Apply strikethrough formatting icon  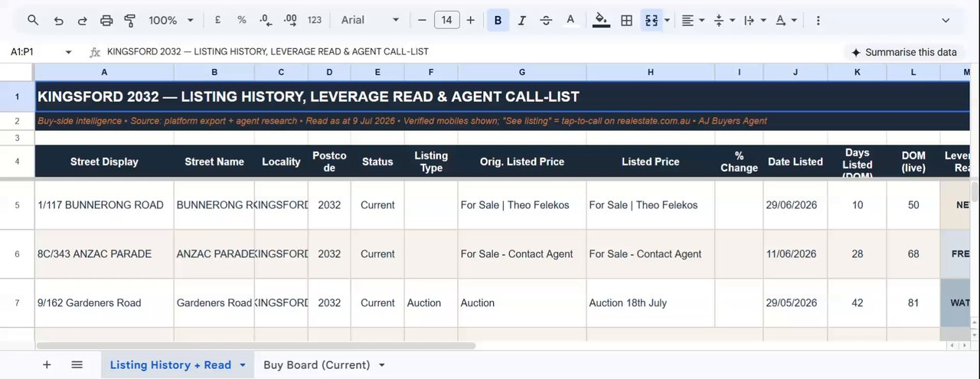(x=546, y=21)
